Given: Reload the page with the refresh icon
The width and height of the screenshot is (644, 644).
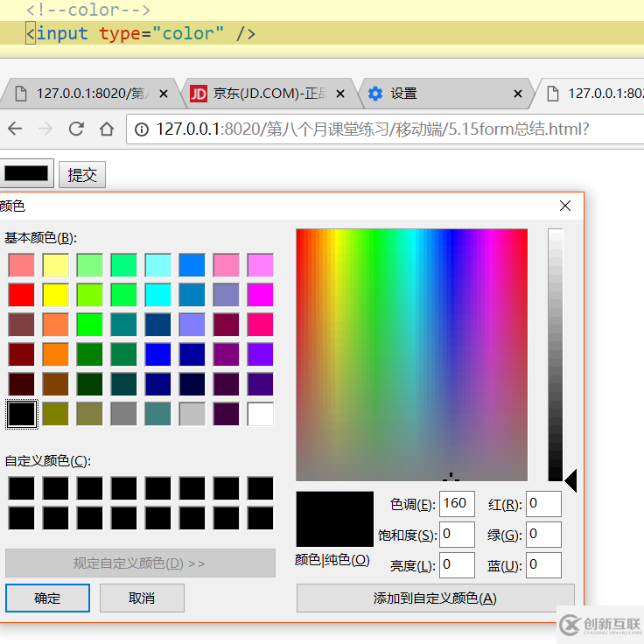Looking at the screenshot, I should (x=76, y=129).
